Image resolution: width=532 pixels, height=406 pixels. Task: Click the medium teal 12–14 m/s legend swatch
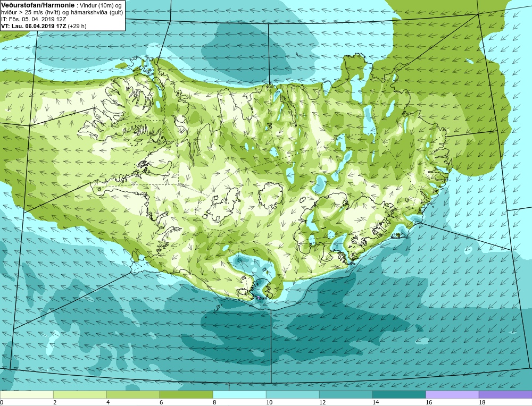point(346,394)
